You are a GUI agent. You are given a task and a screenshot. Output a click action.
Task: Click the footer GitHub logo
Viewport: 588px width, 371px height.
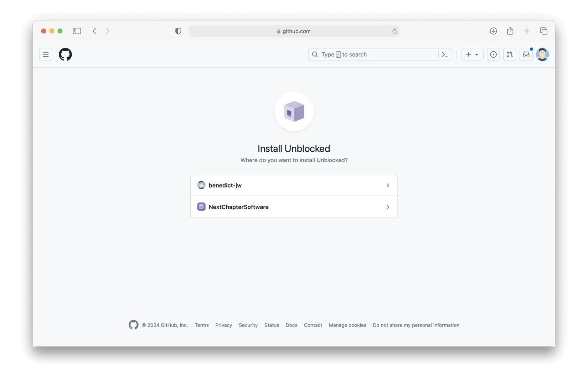point(134,325)
